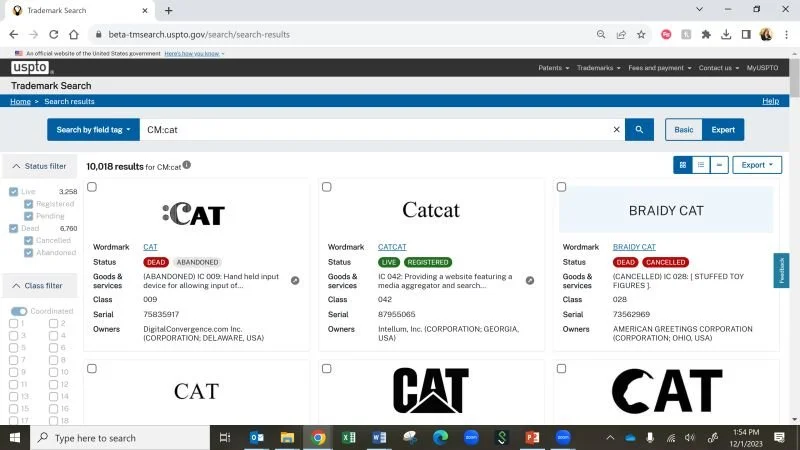Share this page icon in address bar
This screenshot has width=800, height=450.
(621, 35)
